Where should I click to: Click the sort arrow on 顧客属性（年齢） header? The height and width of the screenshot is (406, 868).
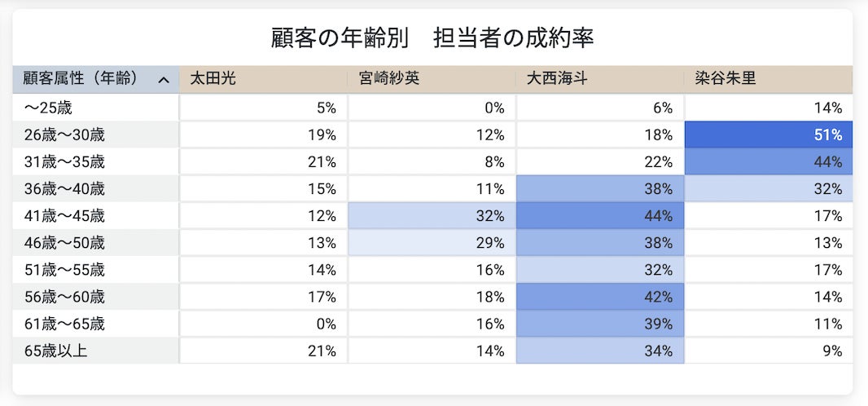pos(164,80)
